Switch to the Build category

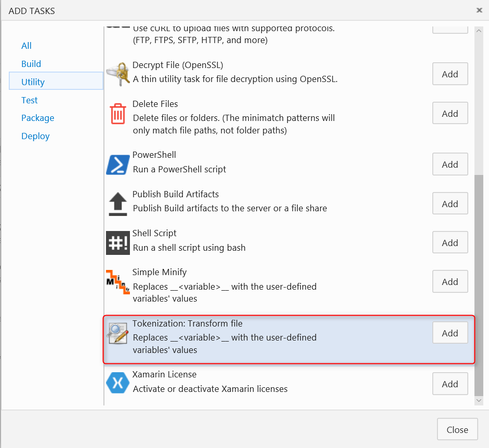[31, 64]
